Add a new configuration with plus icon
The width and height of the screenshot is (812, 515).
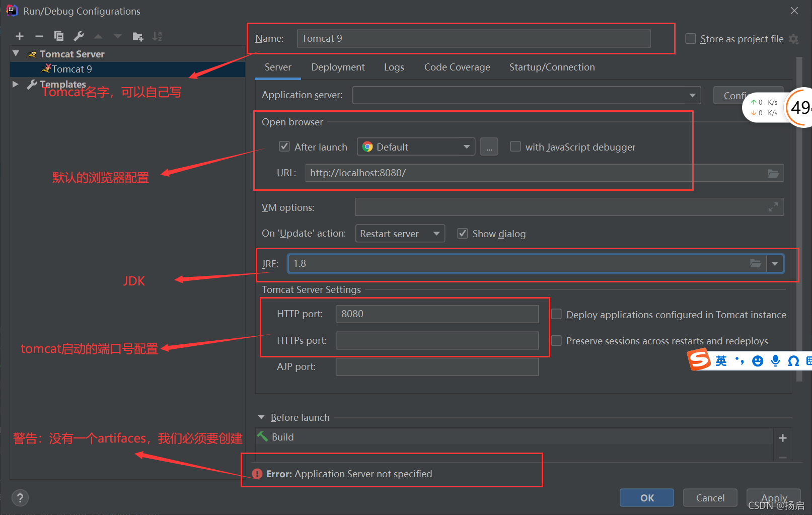[x=20, y=36]
